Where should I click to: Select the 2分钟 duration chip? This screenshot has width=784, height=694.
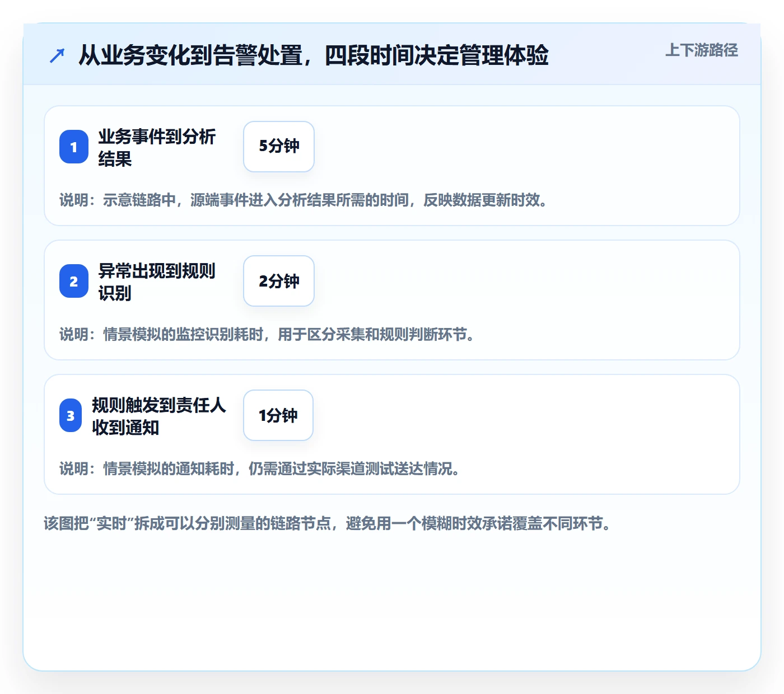click(x=279, y=281)
